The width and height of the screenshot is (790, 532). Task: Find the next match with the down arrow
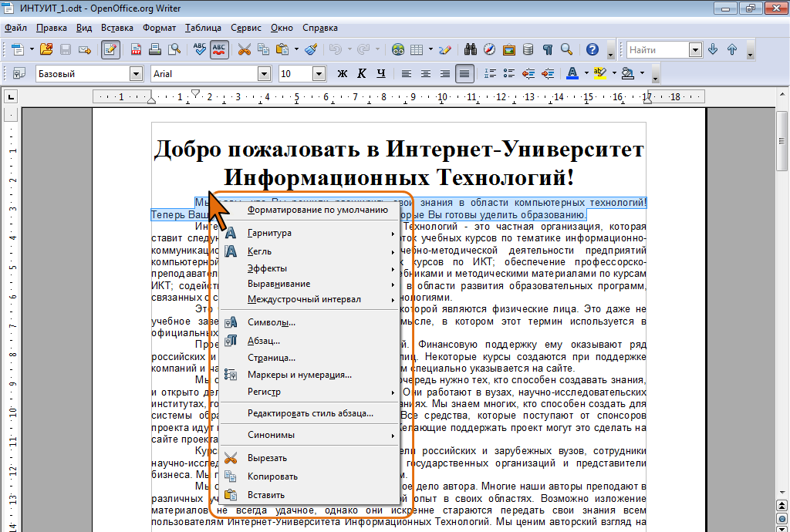(713, 49)
